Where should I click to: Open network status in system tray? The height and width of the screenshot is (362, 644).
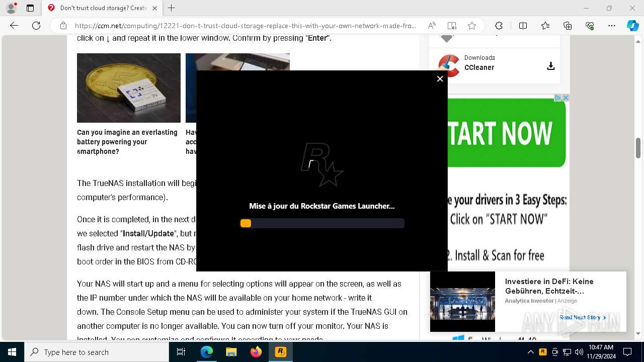tap(567, 352)
